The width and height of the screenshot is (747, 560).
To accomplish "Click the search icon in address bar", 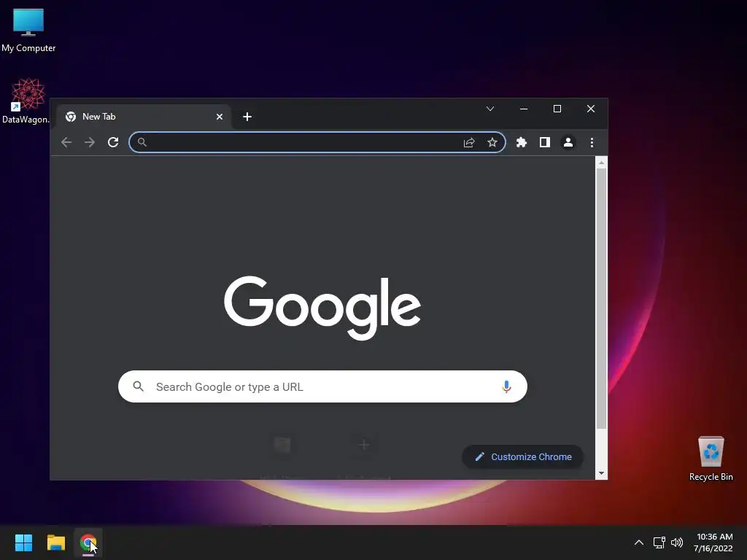I will point(142,142).
